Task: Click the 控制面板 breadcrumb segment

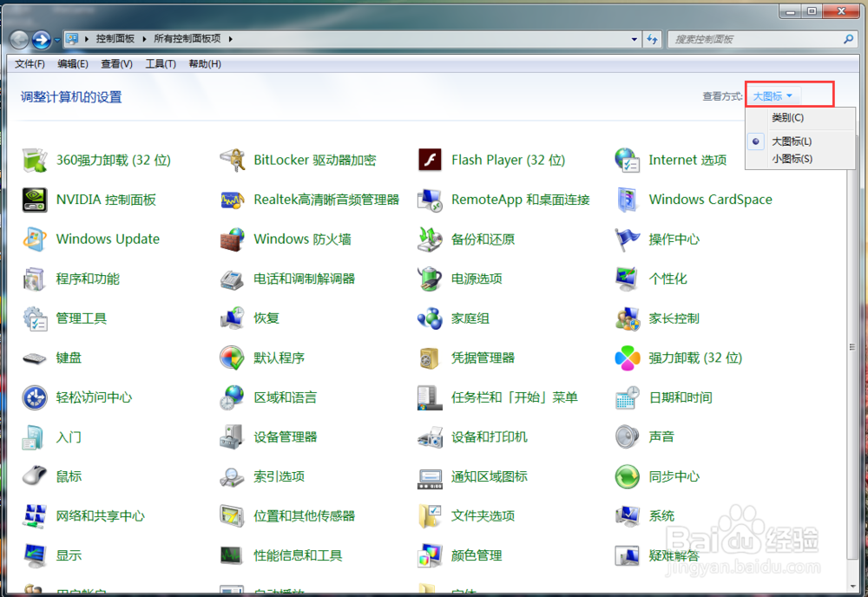Action: pyautogui.click(x=115, y=39)
